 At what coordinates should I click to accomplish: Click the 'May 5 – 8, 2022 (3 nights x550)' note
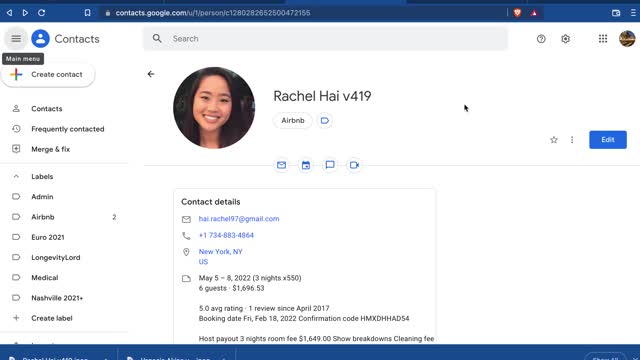[250, 278]
